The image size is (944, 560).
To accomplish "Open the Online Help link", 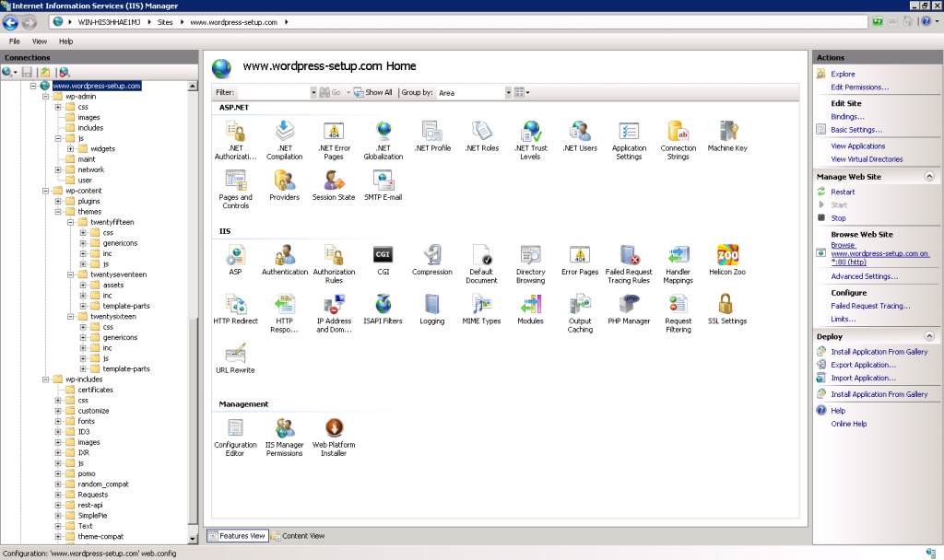I will pyautogui.click(x=849, y=424).
